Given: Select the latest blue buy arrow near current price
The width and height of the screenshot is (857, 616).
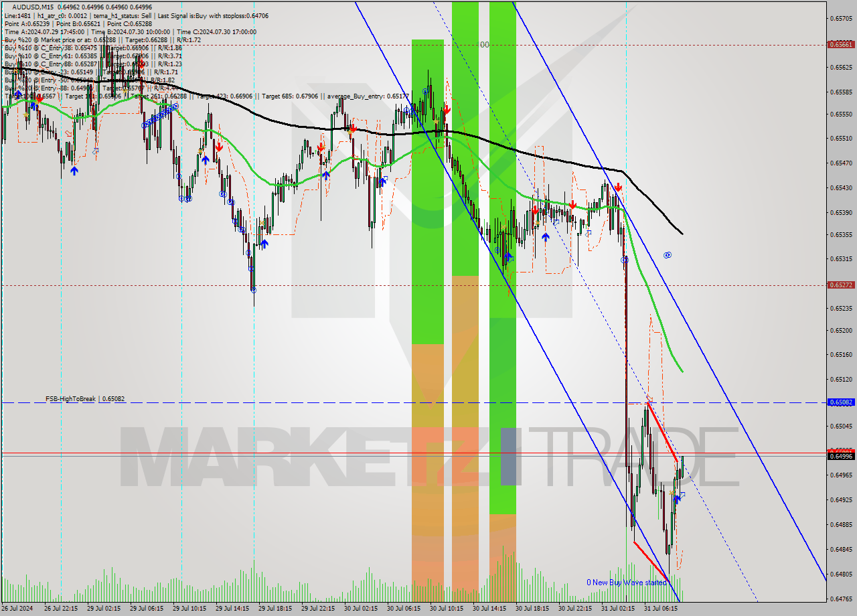Looking at the screenshot, I should [677, 499].
